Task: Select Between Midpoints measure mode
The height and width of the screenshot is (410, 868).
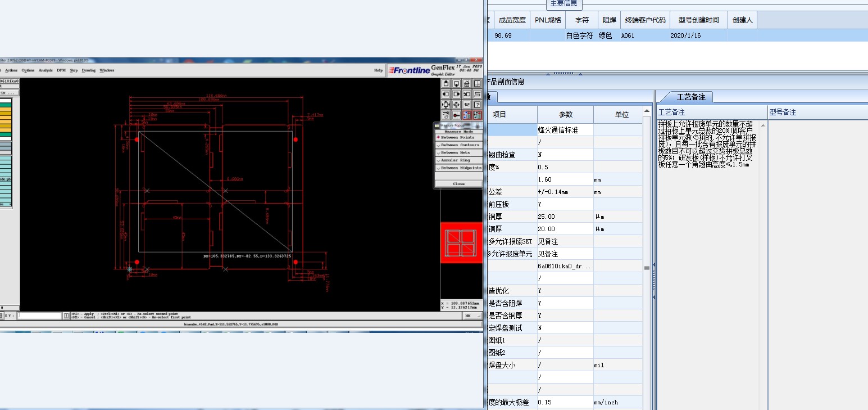Action: coord(458,168)
